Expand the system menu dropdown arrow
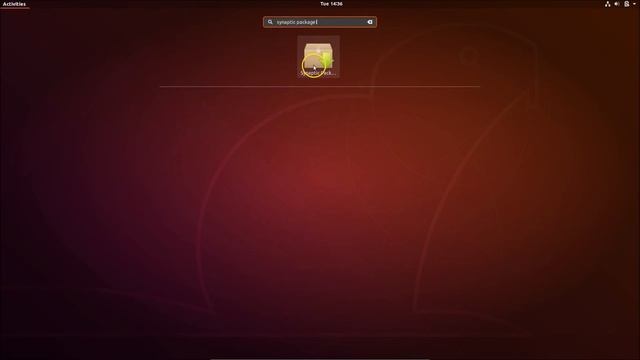The image size is (640, 360). pos(634,4)
